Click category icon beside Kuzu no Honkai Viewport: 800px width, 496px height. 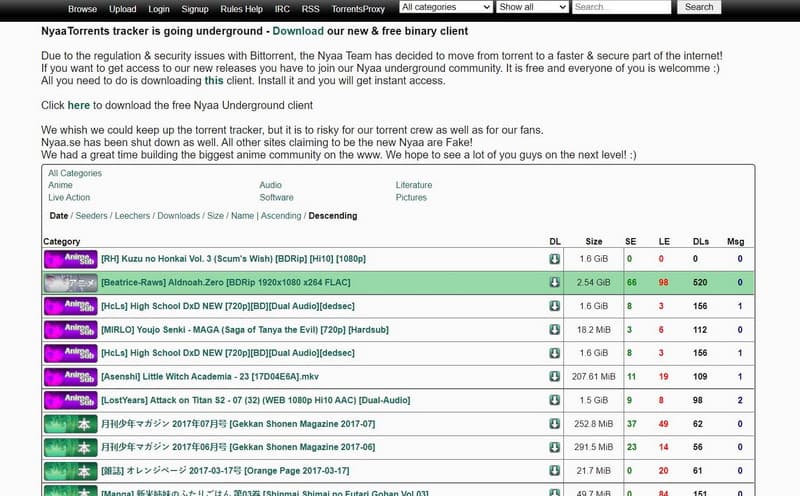[70, 259]
